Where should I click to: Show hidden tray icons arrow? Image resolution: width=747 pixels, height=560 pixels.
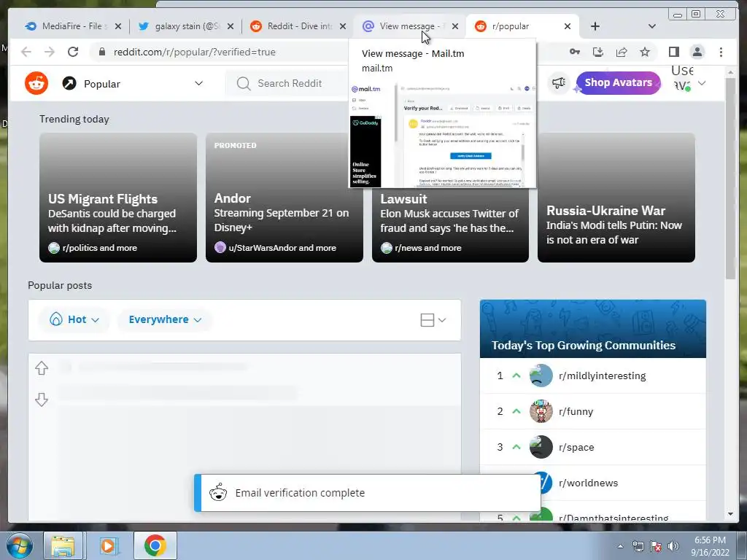tap(620, 546)
